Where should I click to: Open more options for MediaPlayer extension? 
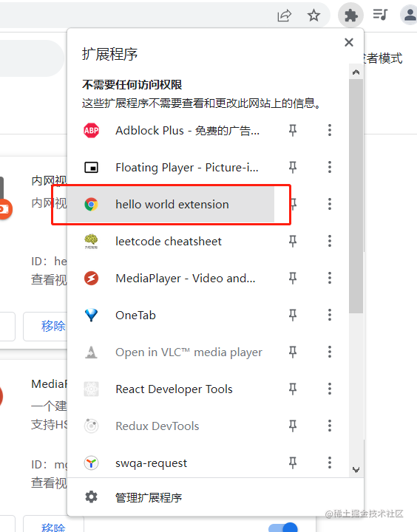tap(330, 278)
